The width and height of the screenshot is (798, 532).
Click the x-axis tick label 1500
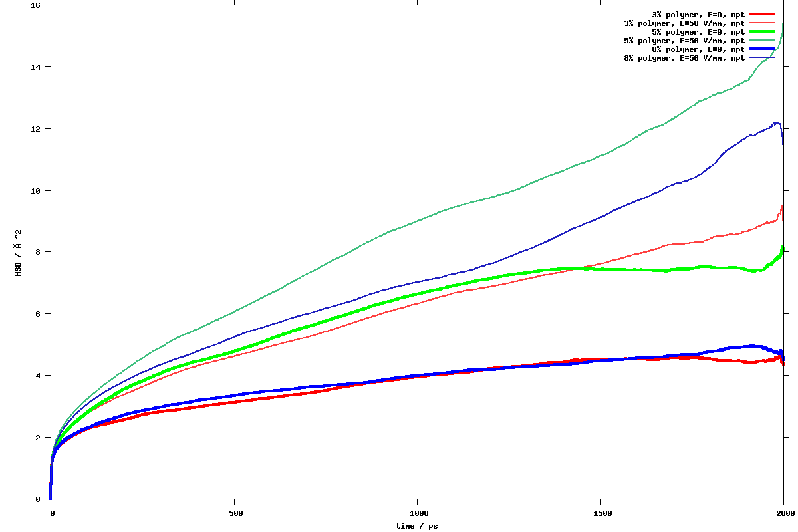point(601,513)
